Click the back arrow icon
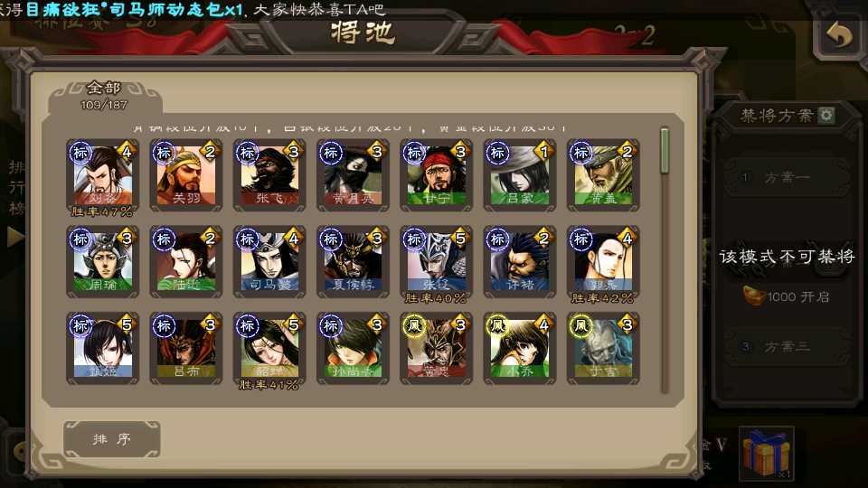 point(839,35)
